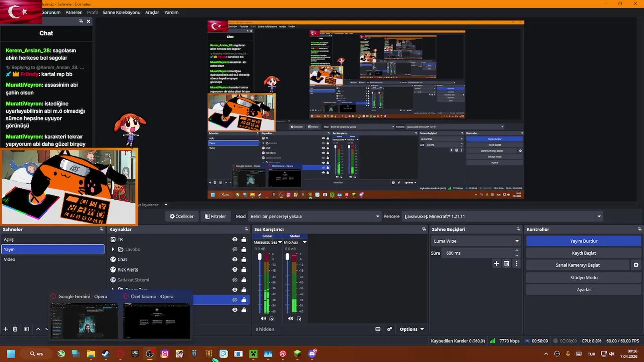Open the Pencere window selection dropdown

coord(503,216)
